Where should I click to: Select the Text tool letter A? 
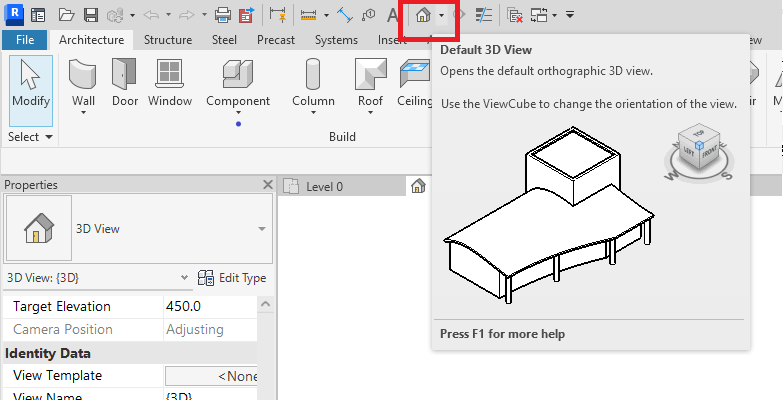[x=392, y=15]
